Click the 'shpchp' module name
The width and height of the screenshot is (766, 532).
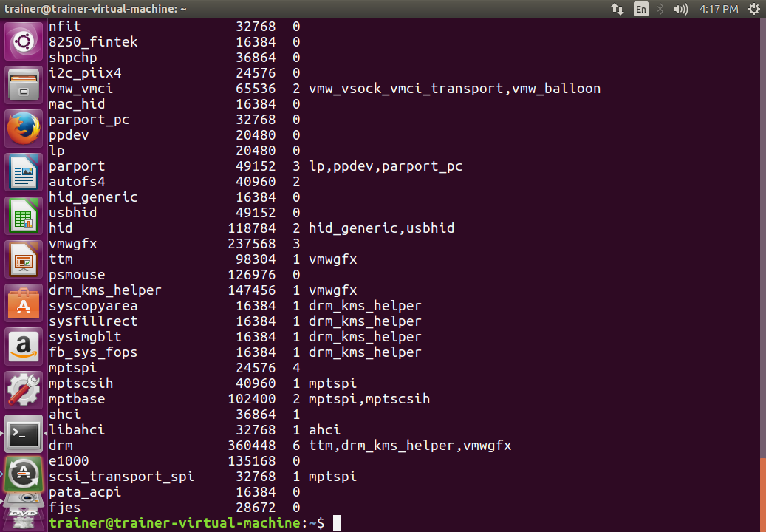click(73, 58)
